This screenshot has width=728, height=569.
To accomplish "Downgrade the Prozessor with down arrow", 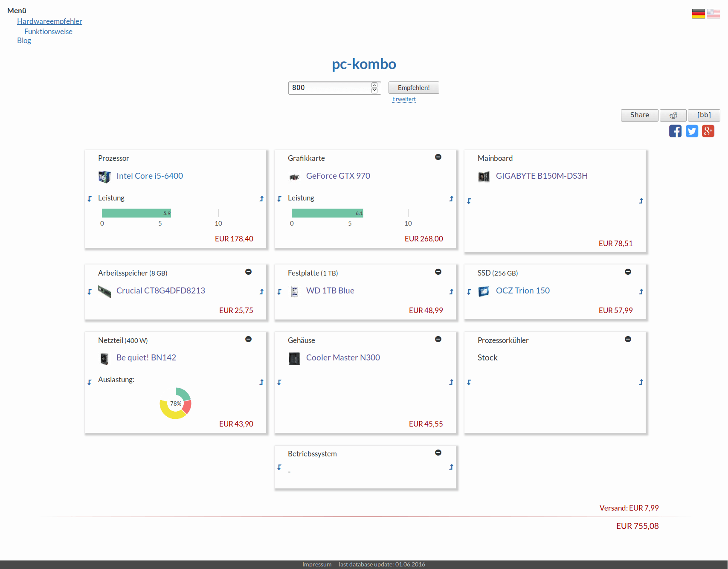I will pos(90,199).
